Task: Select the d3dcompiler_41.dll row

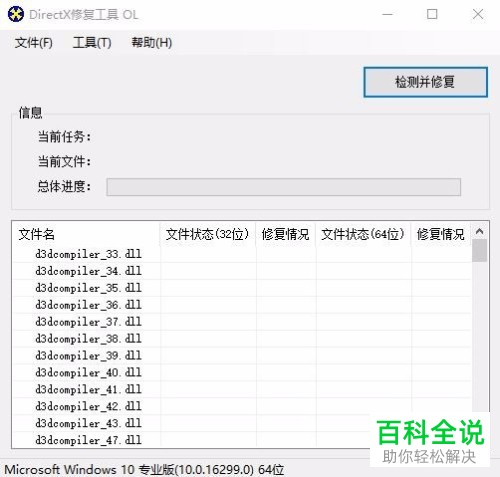Action: tap(242, 390)
